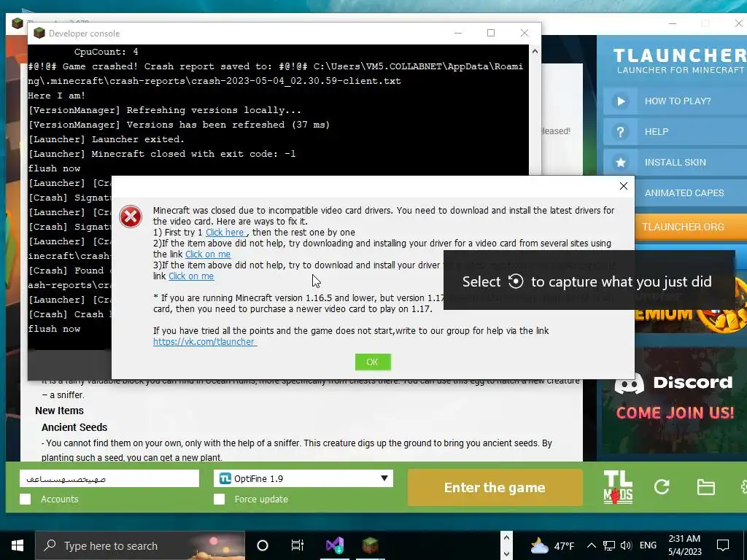Open the clock showing 2:31 AM
This screenshot has width=747, height=560.
pyautogui.click(x=684, y=545)
